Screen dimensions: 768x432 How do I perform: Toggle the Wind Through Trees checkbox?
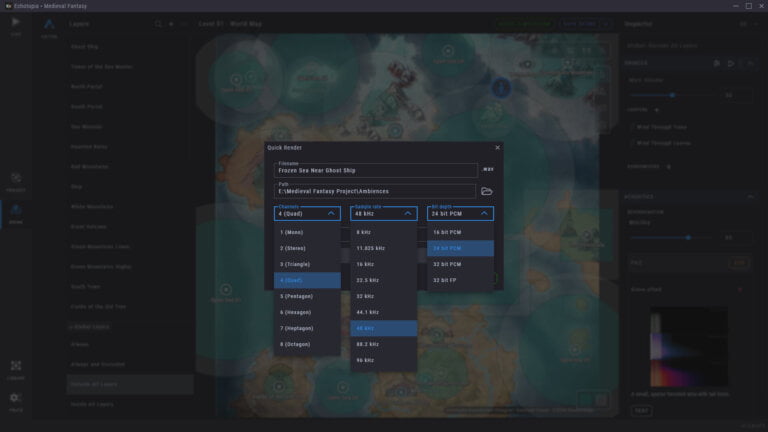coord(632,127)
